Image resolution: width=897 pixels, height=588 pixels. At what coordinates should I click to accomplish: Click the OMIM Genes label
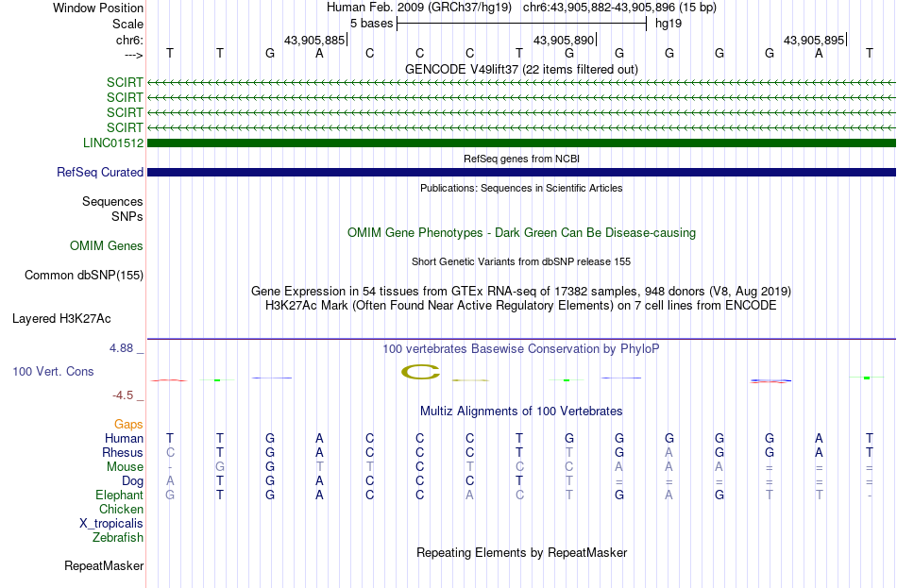(x=107, y=246)
